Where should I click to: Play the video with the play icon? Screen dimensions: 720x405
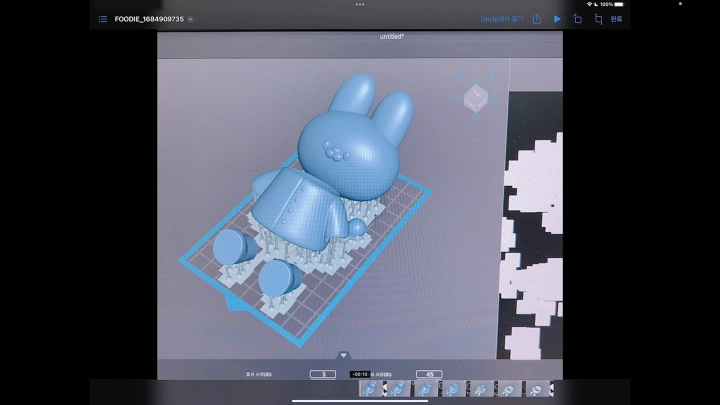click(557, 19)
